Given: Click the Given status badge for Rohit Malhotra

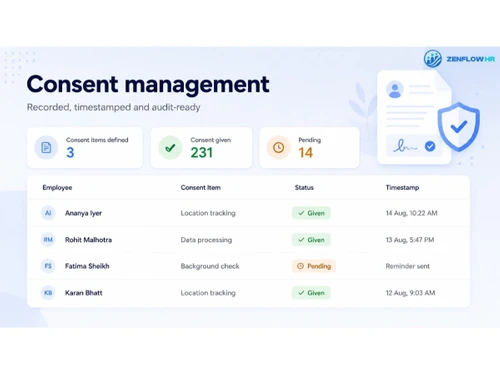Looking at the screenshot, I should (x=311, y=240).
